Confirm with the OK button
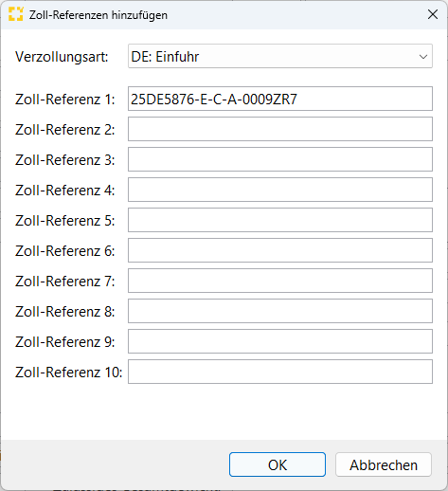Screen dimensions: 448x491 point(278,464)
